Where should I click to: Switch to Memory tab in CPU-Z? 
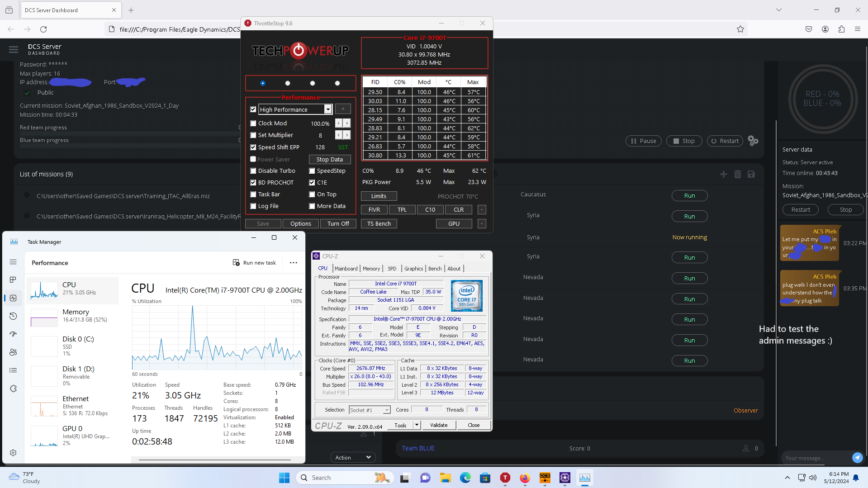click(371, 269)
